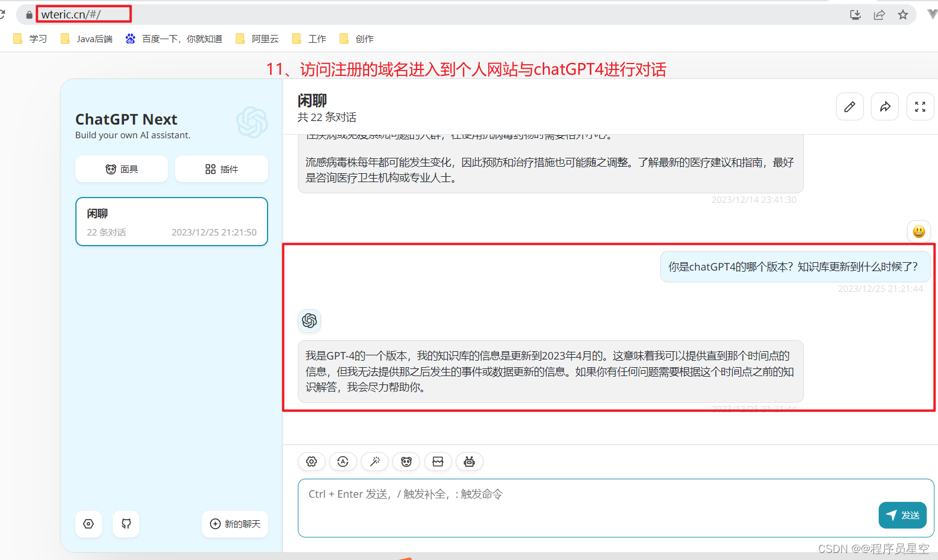The width and height of the screenshot is (938, 560).
Task: Click the ChatGPT avatar above the reply
Action: (x=310, y=321)
